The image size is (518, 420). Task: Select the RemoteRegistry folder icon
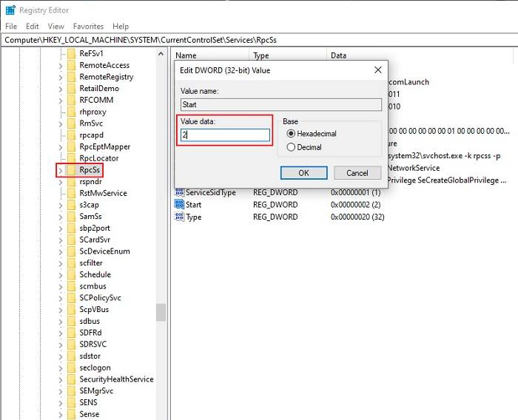[x=71, y=77]
